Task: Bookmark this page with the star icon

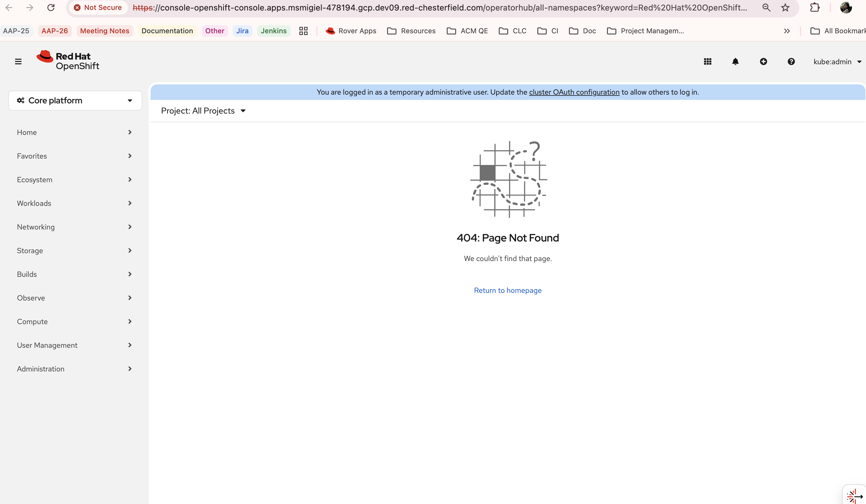Action: (785, 8)
